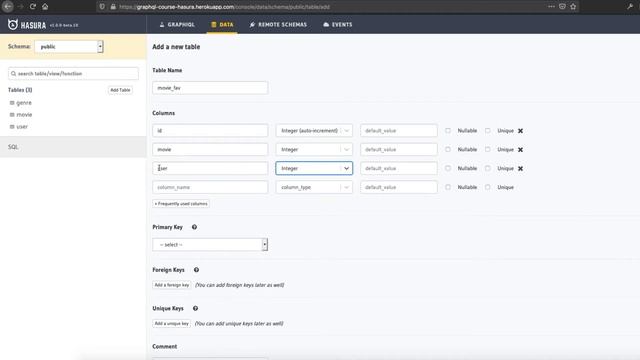Toggle Unique for user column
640x360 pixels.
[x=487, y=168]
